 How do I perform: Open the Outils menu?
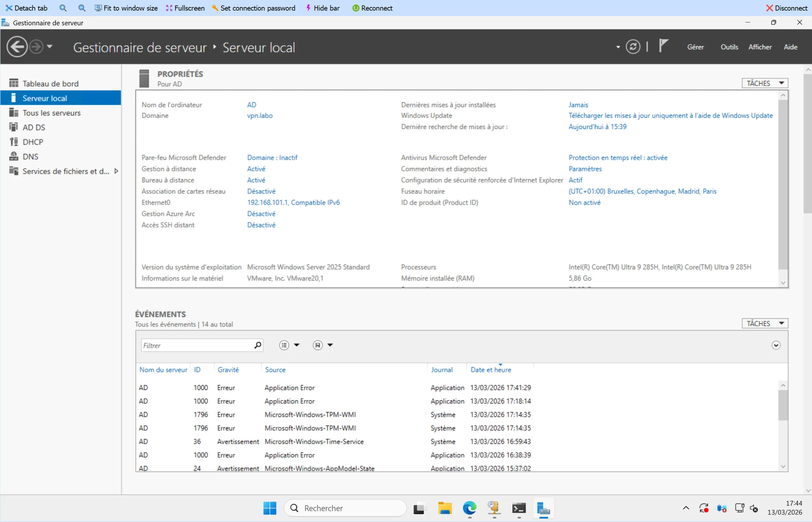tap(729, 47)
